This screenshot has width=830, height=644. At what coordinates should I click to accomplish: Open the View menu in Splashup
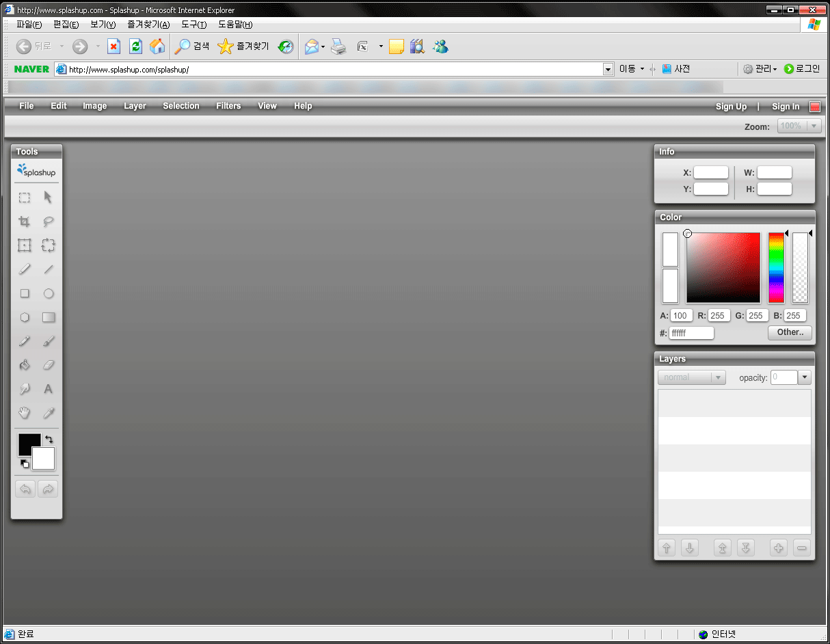click(x=267, y=106)
